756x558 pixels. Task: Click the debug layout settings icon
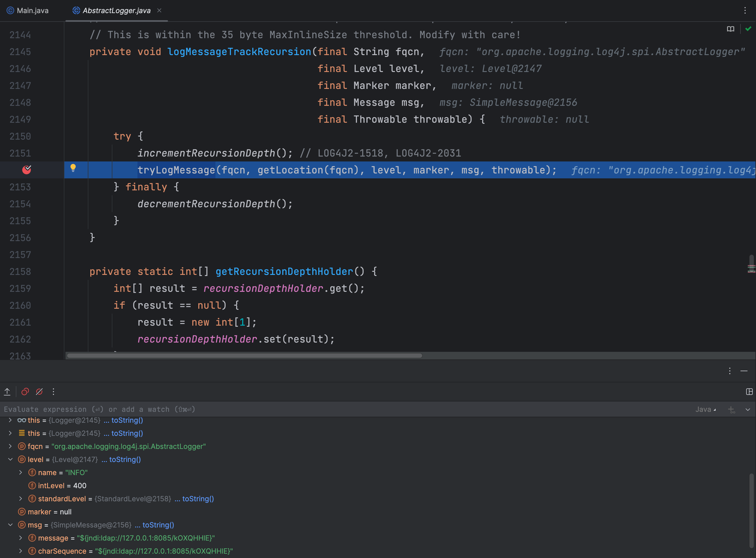[x=749, y=391]
